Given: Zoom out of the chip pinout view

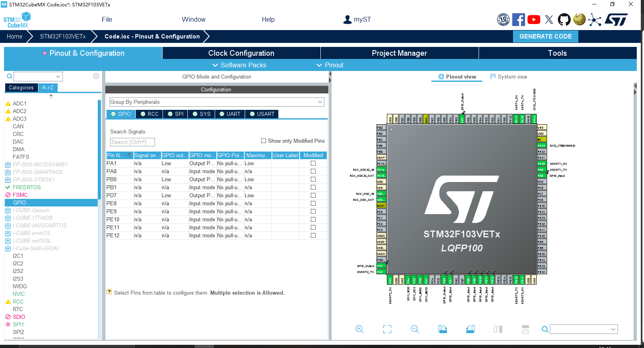Looking at the screenshot, I should (x=415, y=329).
